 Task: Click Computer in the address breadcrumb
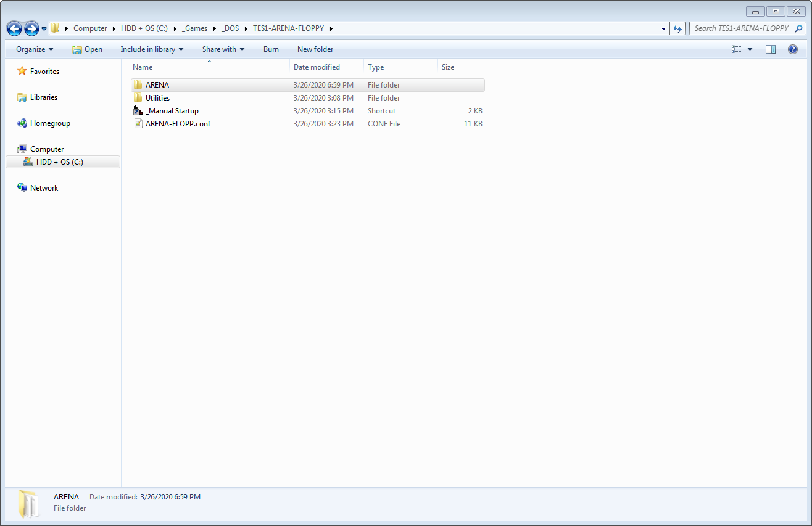coord(90,28)
